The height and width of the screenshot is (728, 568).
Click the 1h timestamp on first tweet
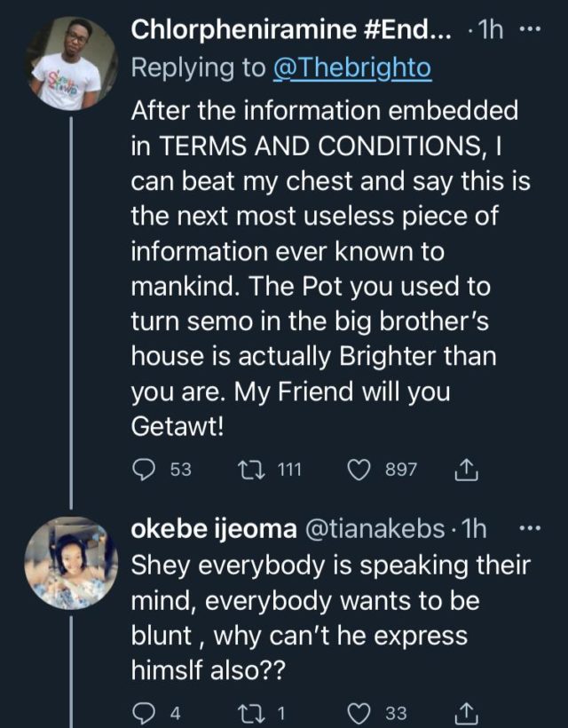pyautogui.click(x=489, y=28)
